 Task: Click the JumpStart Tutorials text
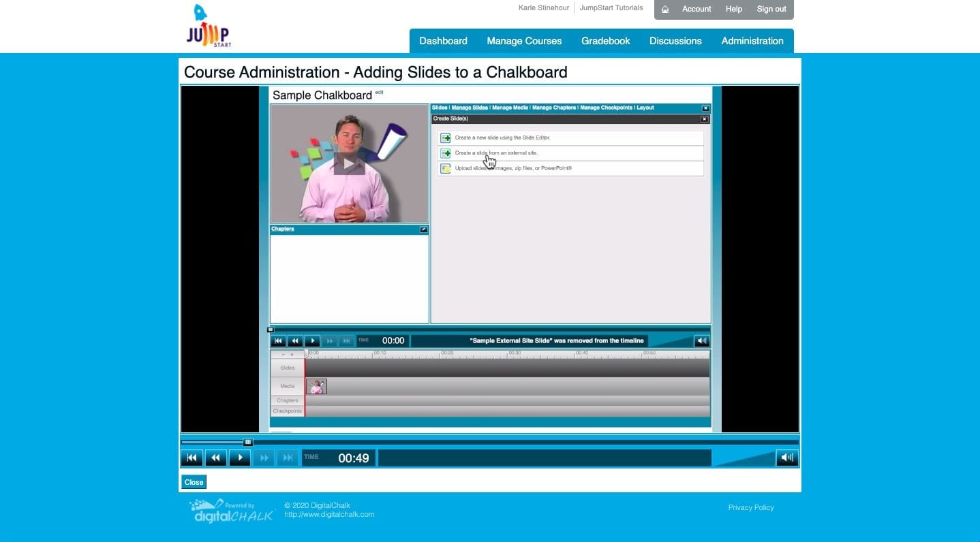611,8
